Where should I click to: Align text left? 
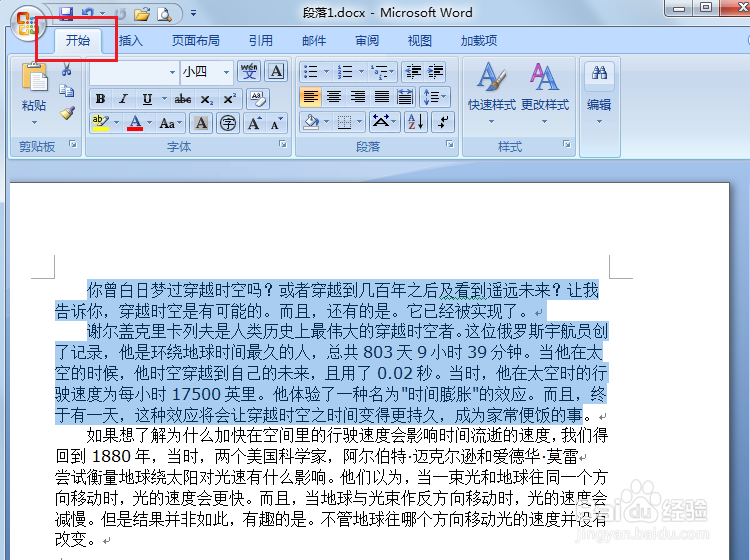(310, 97)
